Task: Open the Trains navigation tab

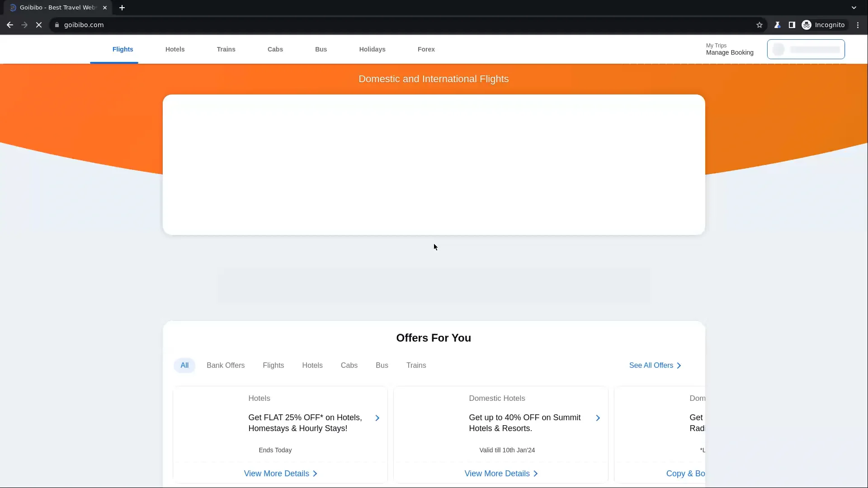Action: coord(226,49)
